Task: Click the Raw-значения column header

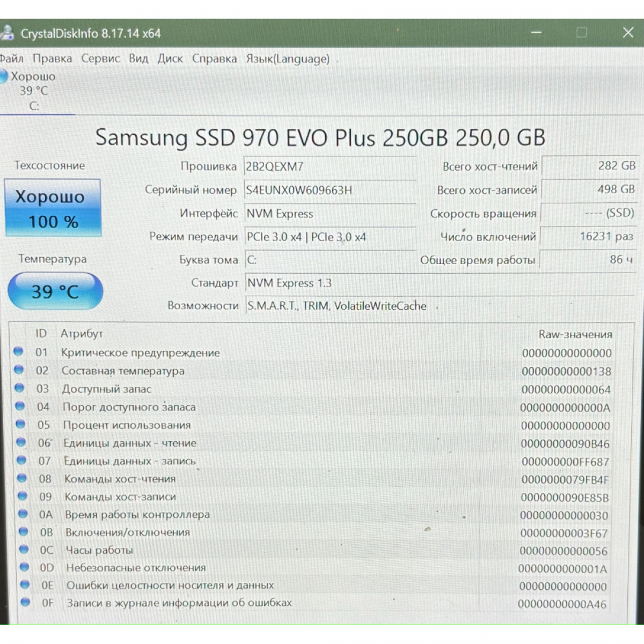Action: [575, 334]
